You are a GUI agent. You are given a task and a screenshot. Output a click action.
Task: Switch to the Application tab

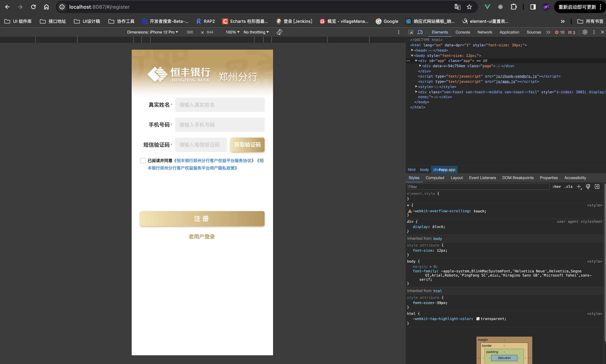point(509,32)
